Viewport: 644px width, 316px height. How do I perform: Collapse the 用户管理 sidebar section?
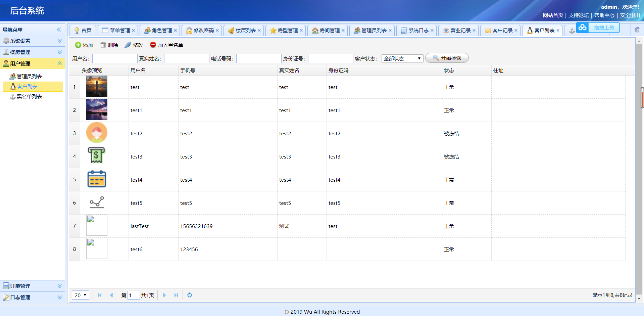[x=60, y=63]
